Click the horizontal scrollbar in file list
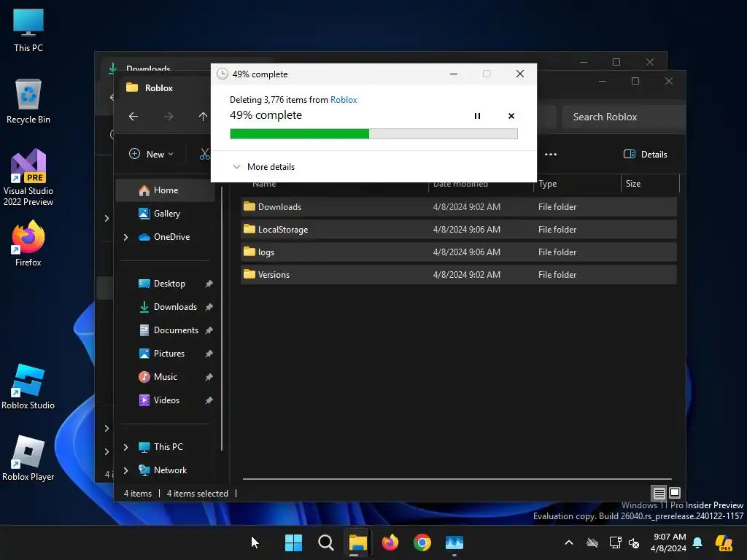Viewport: 747px width, 560px height. pyautogui.click(x=457, y=478)
